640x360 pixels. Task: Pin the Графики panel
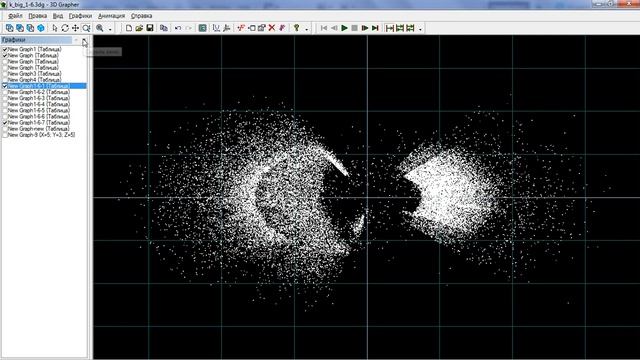76,40
